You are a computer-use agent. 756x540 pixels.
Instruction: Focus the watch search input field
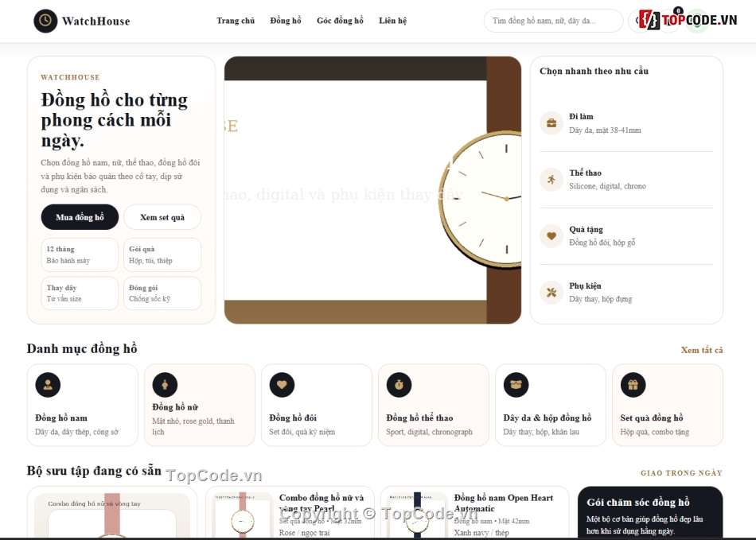click(x=553, y=21)
